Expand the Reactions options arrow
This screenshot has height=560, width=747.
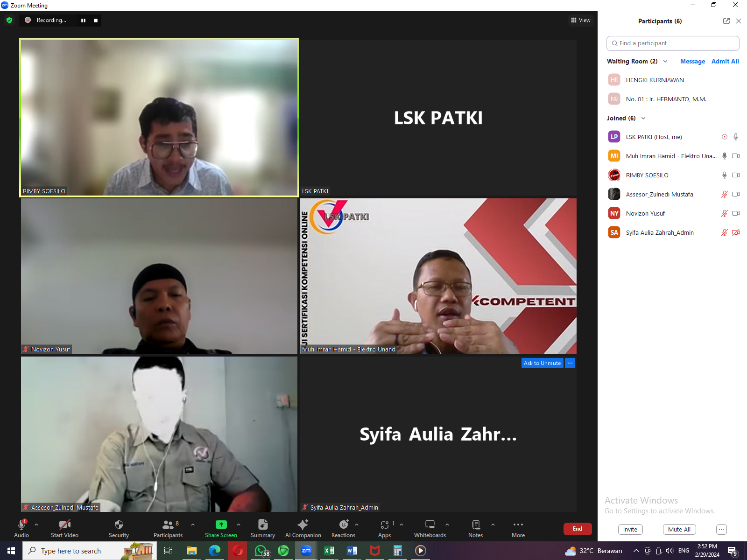(357, 525)
